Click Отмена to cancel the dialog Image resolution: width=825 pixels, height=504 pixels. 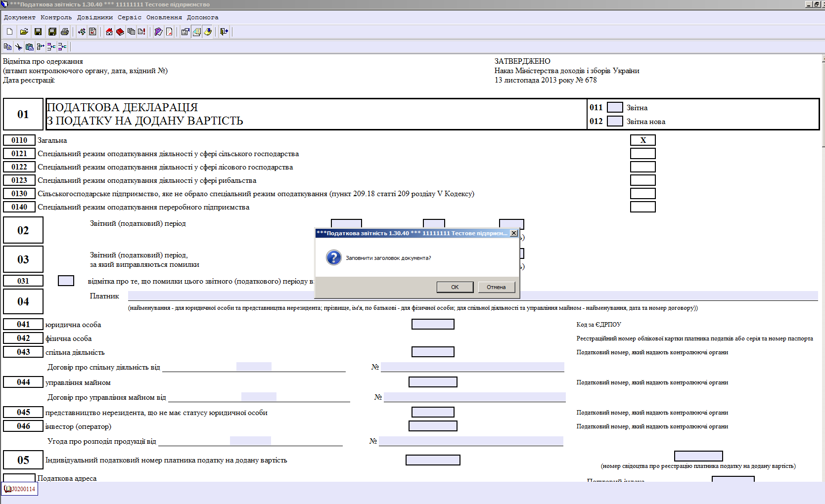coord(496,287)
